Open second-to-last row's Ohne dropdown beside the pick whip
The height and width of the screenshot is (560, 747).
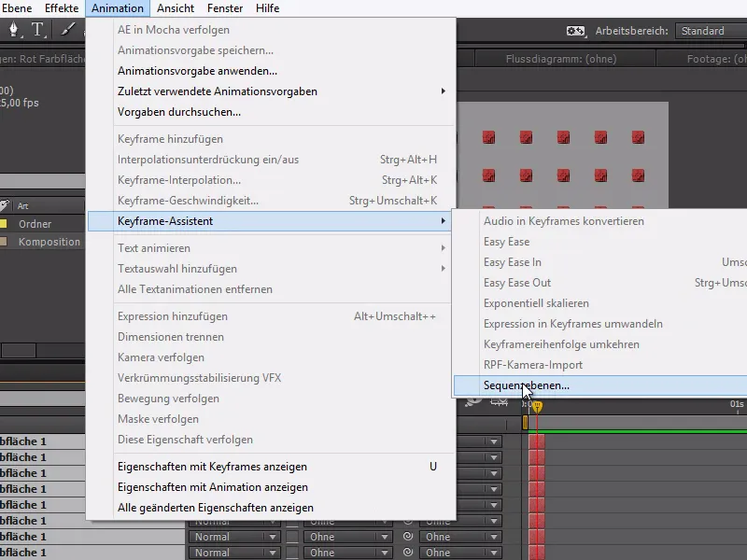pos(460,537)
